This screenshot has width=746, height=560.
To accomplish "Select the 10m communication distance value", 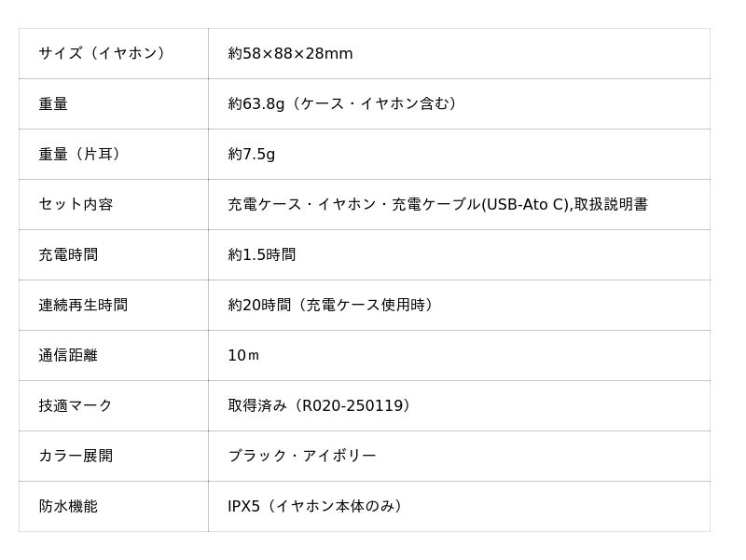I will coord(243,356).
